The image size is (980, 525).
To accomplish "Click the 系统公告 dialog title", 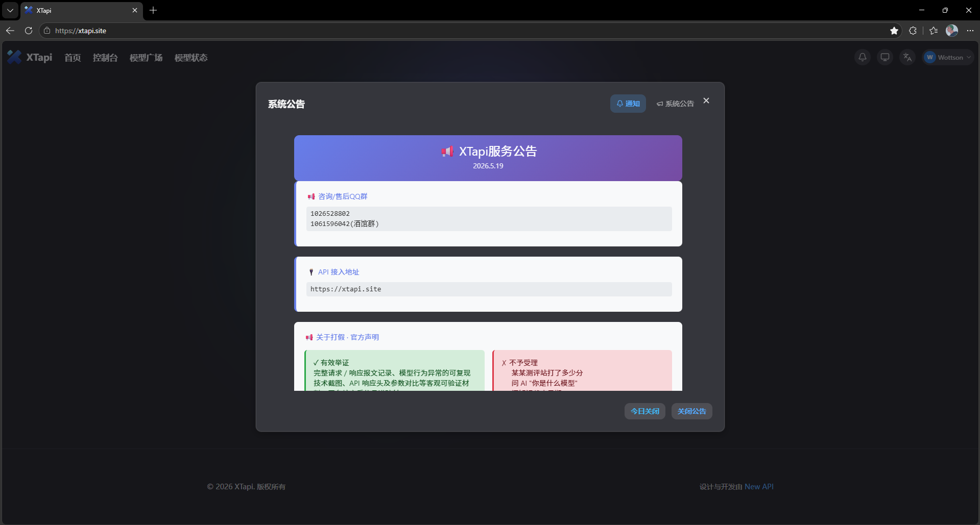I will (286, 104).
